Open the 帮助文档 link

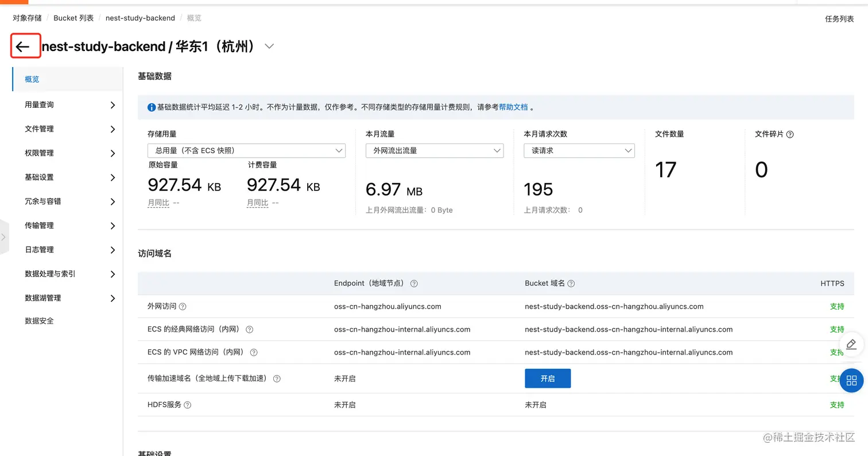tap(513, 107)
